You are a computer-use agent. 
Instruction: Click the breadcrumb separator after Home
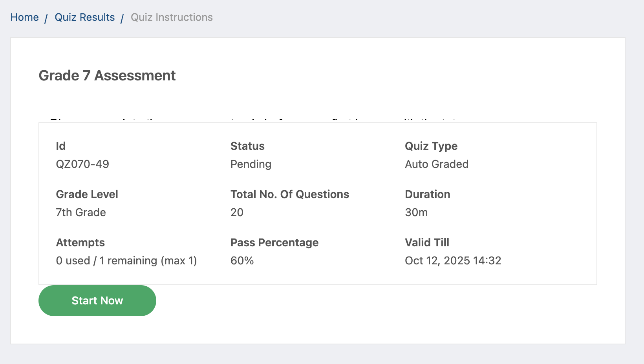pyautogui.click(x=46, y=18)
